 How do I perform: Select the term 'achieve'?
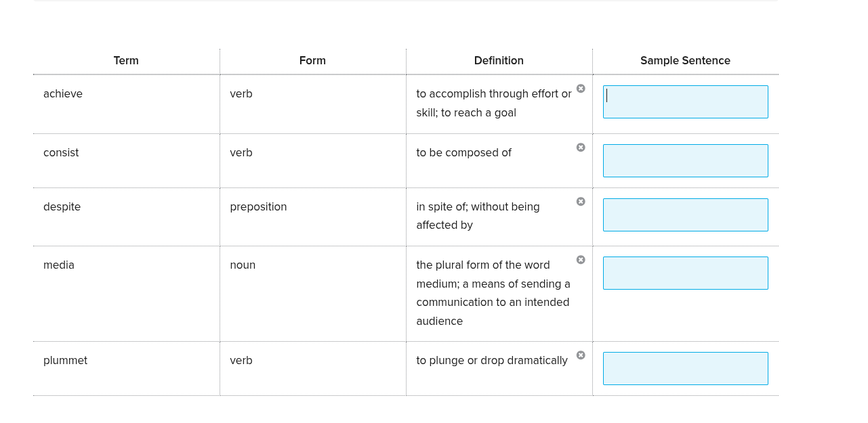[x=63, y=93]
